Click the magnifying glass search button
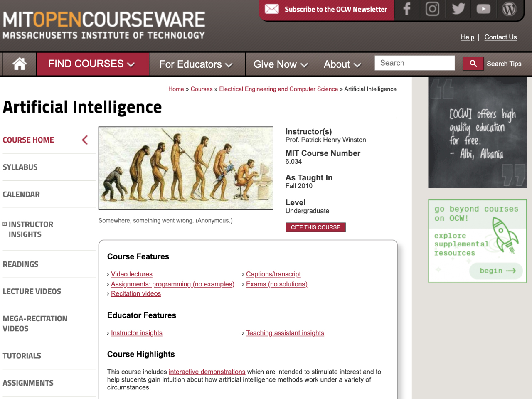 (x=473, y=64)
